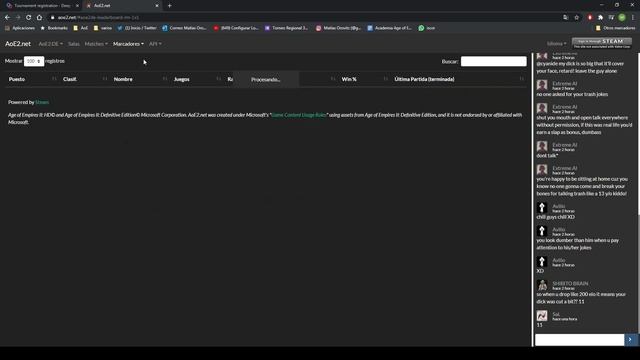Open the Matias Instagram bookmark
The image size is (640, 360).
(x=338, y=28)
